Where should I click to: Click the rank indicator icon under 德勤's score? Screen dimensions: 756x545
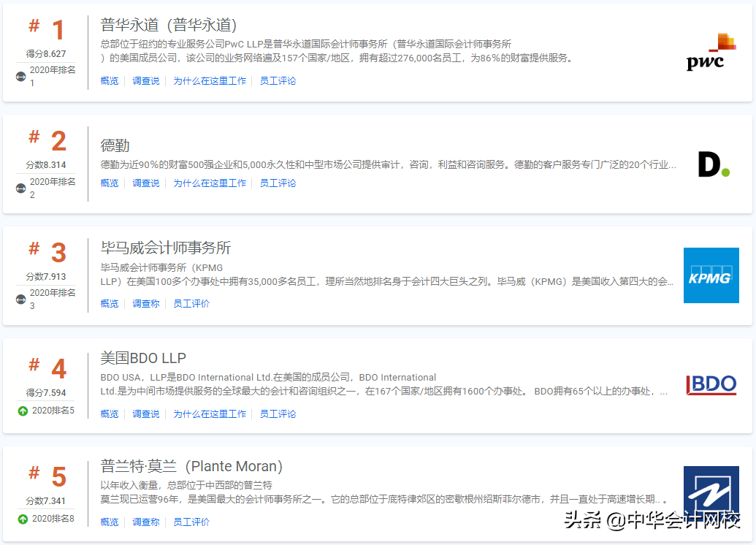coord(20,188)
